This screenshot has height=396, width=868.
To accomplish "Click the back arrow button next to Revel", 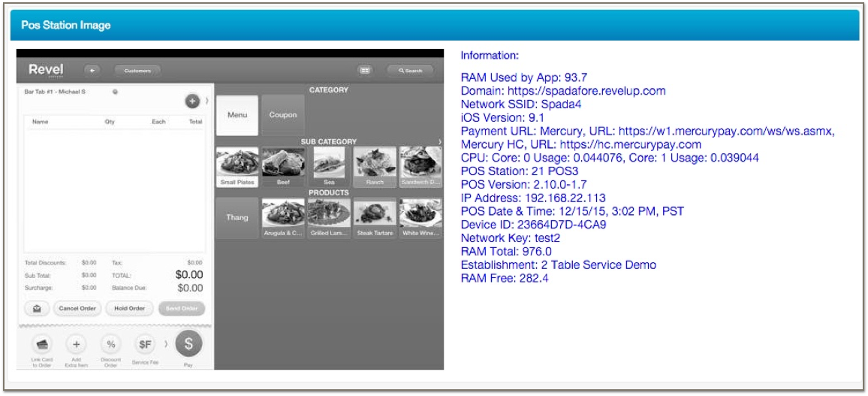I will click(x=92, y=71).
